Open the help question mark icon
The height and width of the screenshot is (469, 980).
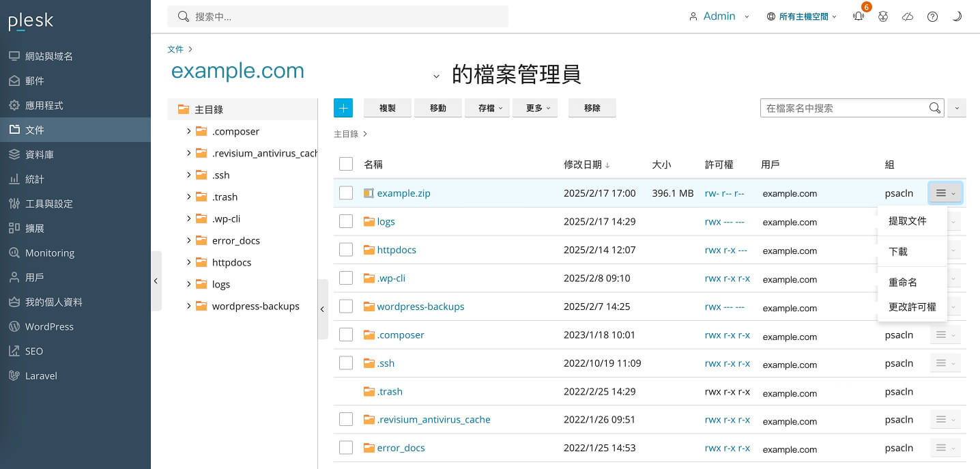coord(932,17)
